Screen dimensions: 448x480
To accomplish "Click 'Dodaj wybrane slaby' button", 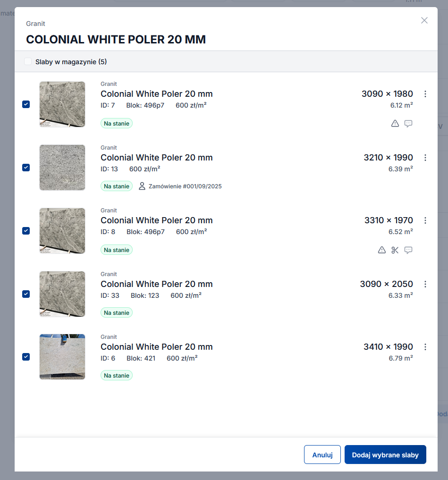I will (385, 455).
